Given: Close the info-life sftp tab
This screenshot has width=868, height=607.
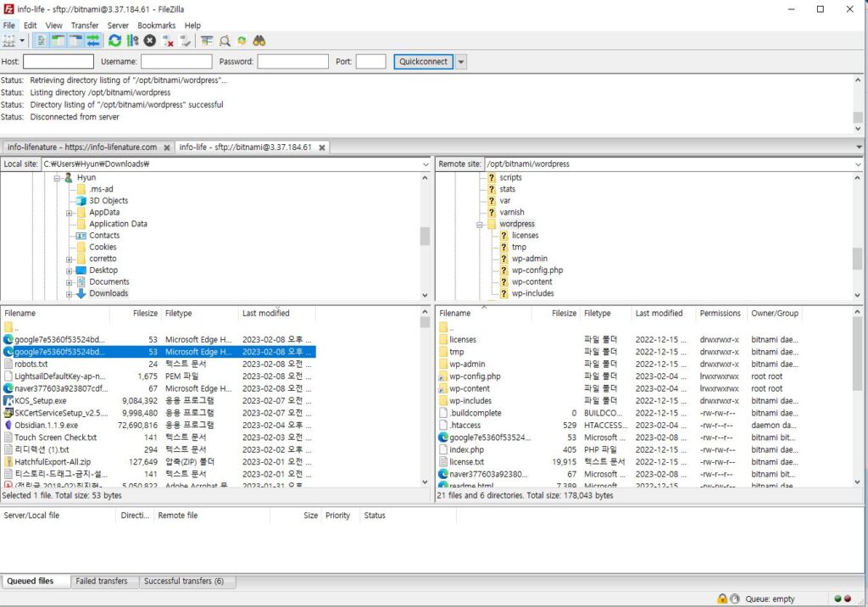Looking at the screenshot, I should tap(321, 148).
